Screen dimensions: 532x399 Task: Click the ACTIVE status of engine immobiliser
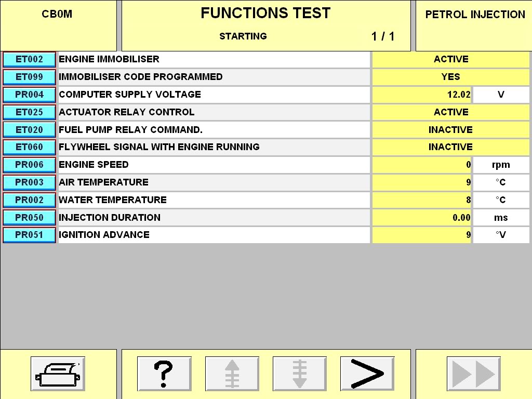click(x=450, y=59)
